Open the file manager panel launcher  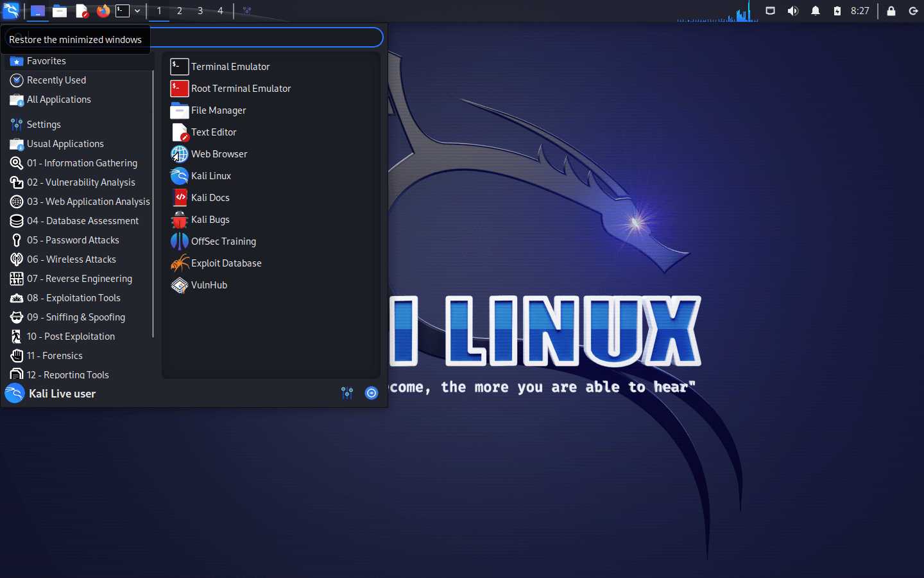60,11
